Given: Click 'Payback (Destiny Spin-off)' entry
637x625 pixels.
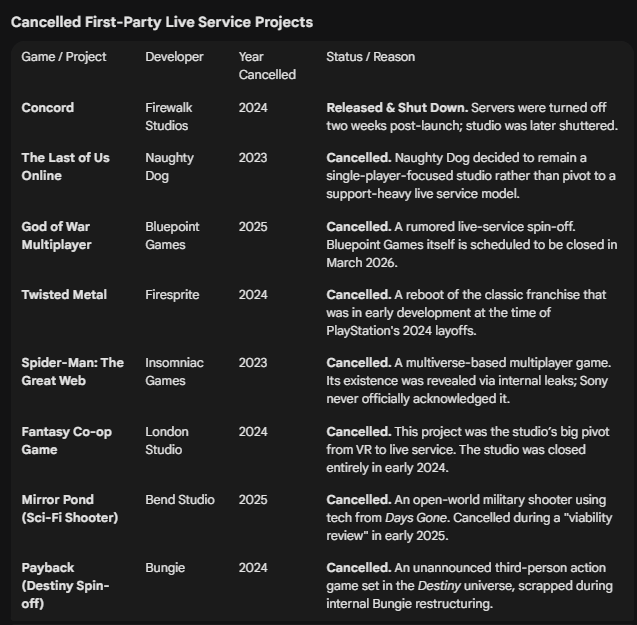Looking at the screenshot, I should (66, 585).
